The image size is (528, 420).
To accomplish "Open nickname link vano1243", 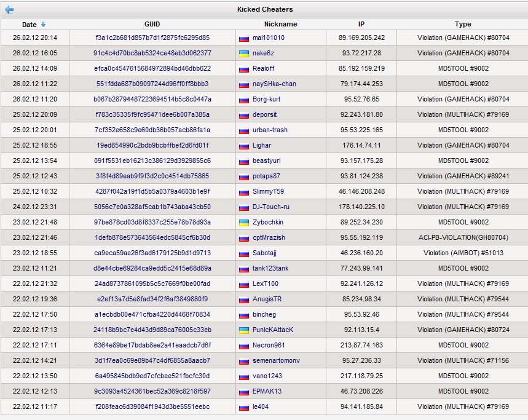I will 267,376.
